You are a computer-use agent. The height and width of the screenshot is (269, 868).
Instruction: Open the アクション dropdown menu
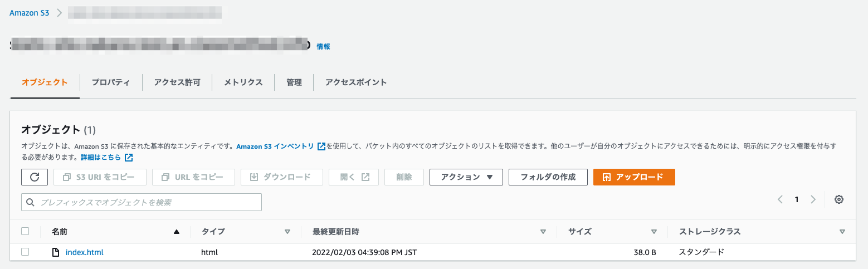coord(466,177)
